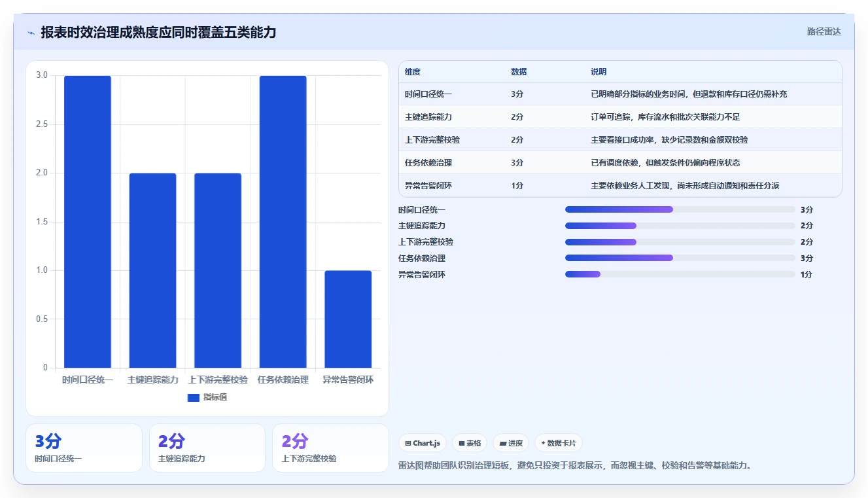Open the 3分 时间口径统一 data card
Viewport: 868px width, 498px height.
pos(84,448)
